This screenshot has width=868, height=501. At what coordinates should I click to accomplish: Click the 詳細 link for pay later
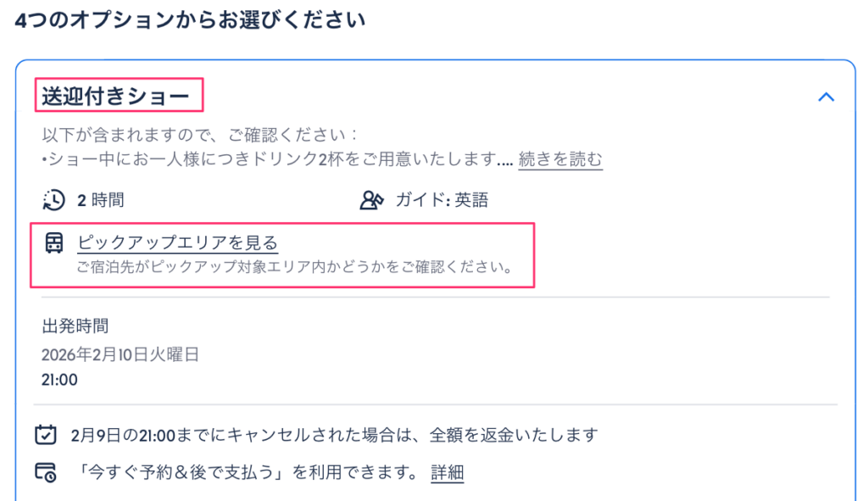(x=447, y=472)
